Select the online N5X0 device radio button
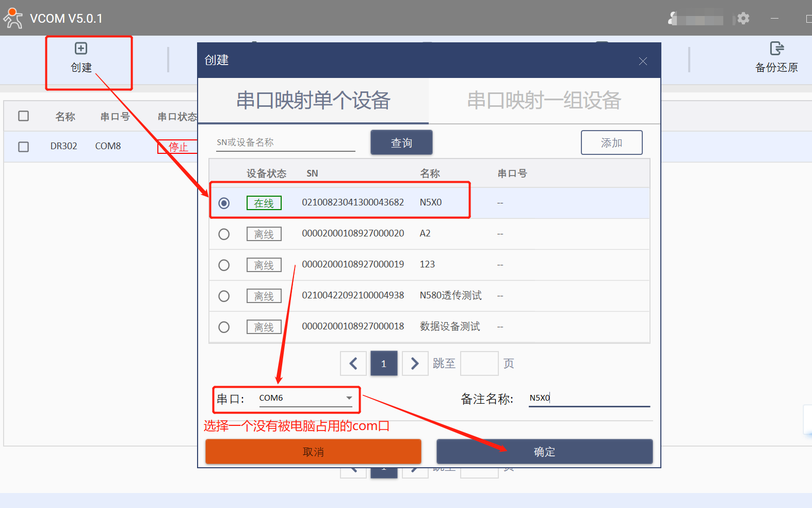This screenshot has height=508, width=812. click(224, 203)
